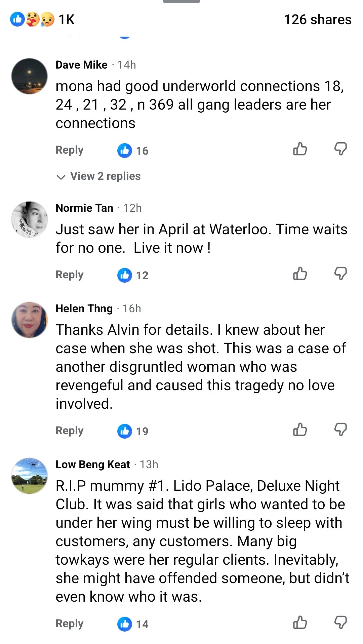Screen dimensions: 363x644
Task: Thumbs down Helen Thng's comment
Action: pos(340,430)
